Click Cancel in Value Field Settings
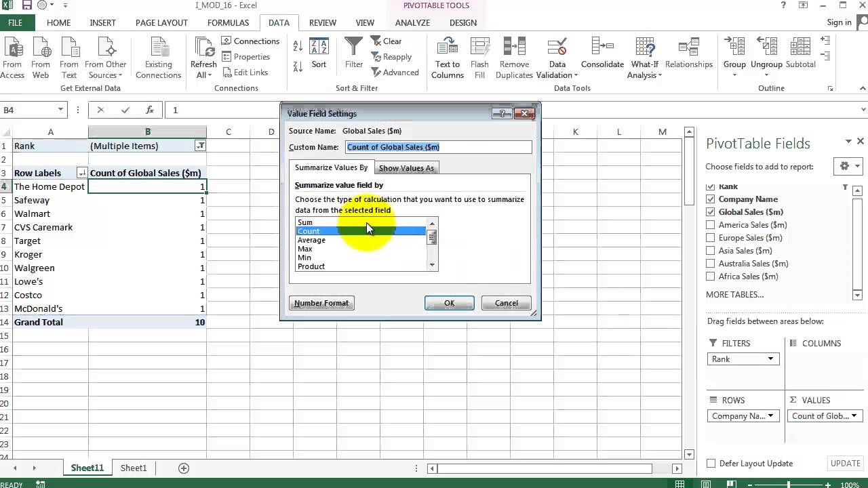This screenshot has width=868, height=488. 506,303
